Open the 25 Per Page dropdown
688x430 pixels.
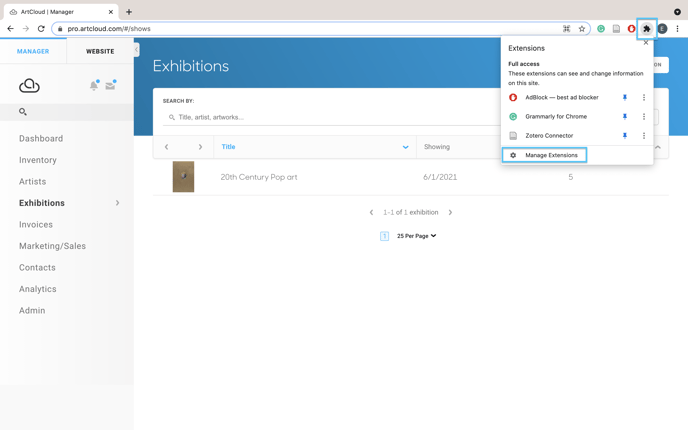click(416, 236)
